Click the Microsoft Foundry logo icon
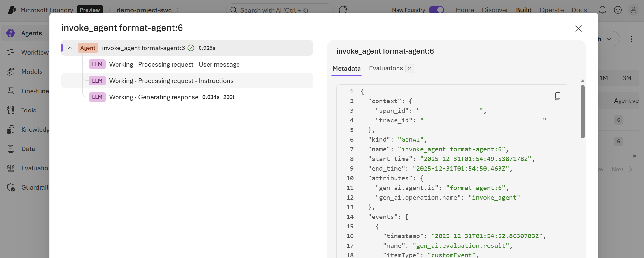The height and width of the screenshot is (258, 644). click(x=12, y=10)
